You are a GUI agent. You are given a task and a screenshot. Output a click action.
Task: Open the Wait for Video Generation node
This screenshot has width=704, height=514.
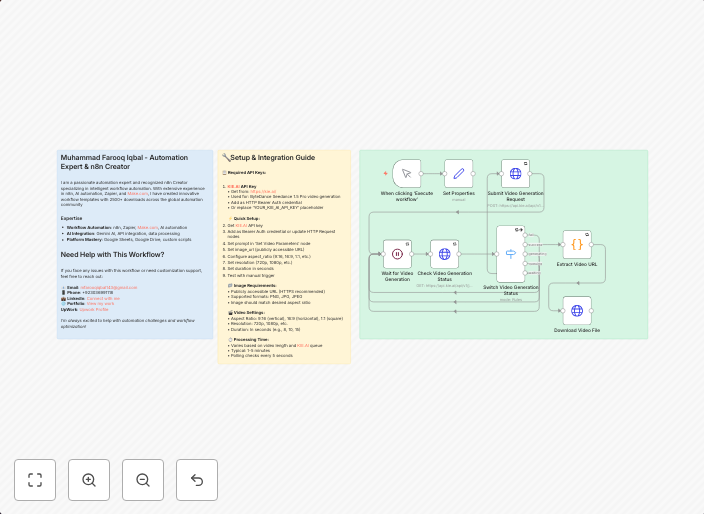(397, 254)
